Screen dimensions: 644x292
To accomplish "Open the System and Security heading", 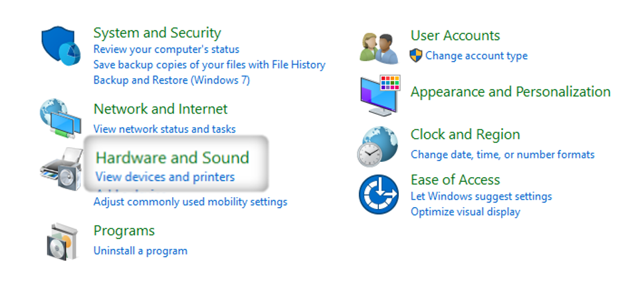I will [x=158, y=33].
